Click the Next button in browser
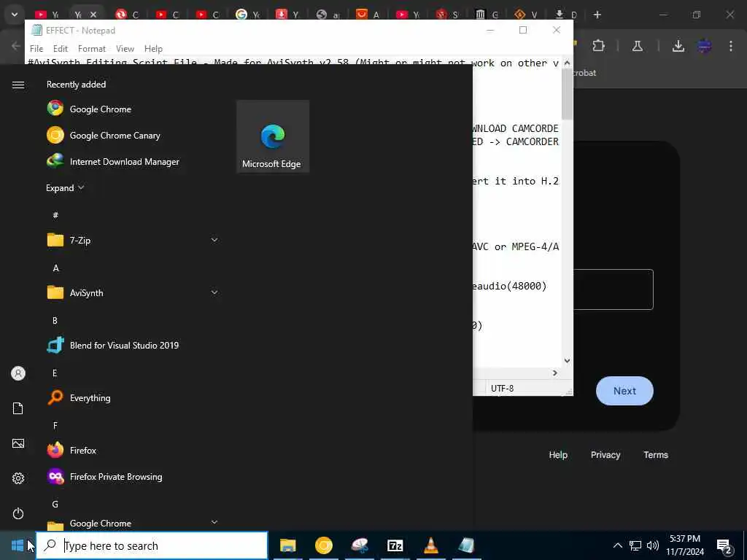The width and height of the screenshot is (747, 560). point(624,391)
